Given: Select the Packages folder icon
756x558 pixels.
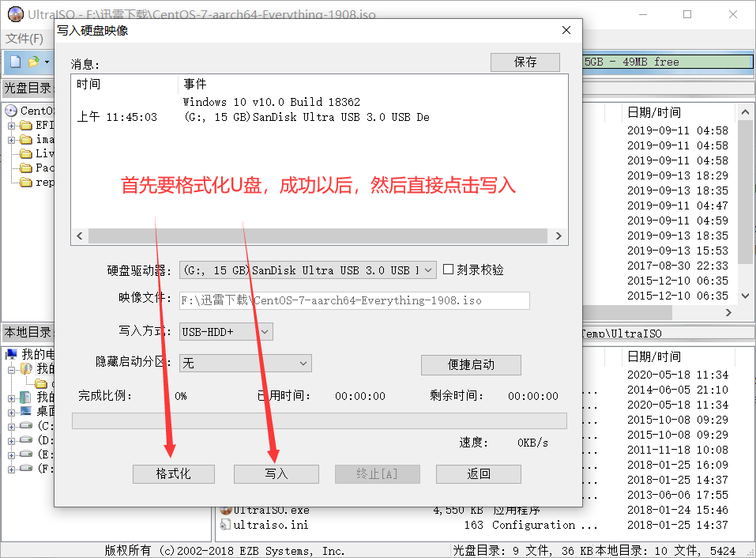Looking at the screenshot, I should tap(26, 168).
